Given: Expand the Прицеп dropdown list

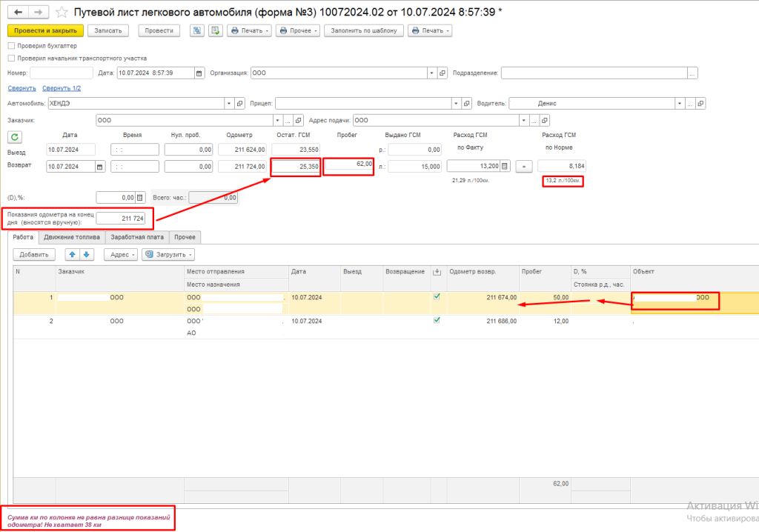Looking at the screenshot, I should pos(456,103).
